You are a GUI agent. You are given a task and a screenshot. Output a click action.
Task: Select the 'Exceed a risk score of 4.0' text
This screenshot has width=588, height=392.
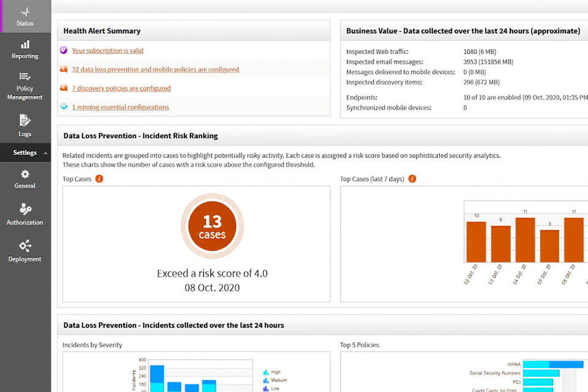(213, 273)
